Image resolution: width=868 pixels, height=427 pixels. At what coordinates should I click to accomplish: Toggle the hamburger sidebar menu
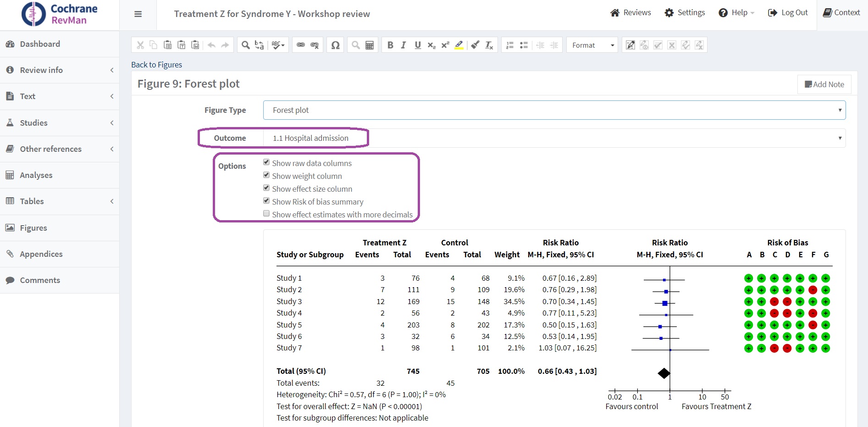pos(138,14)
